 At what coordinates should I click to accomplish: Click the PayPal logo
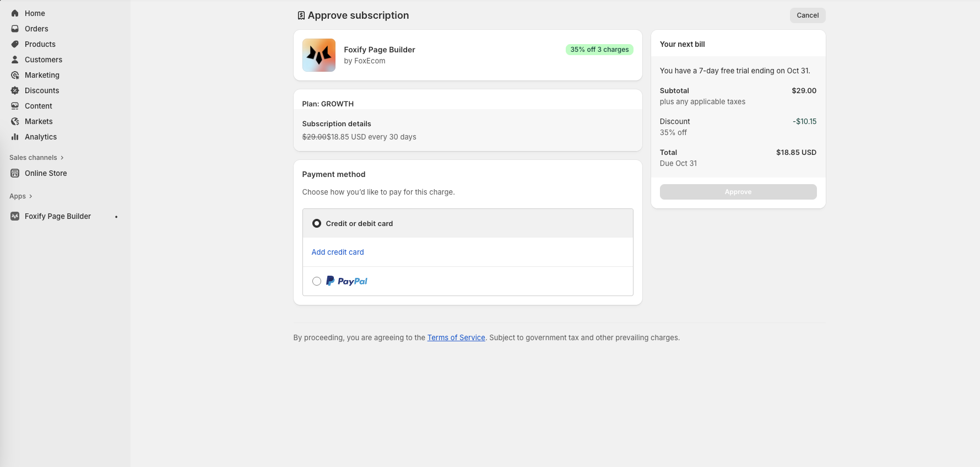coord(346,281)
